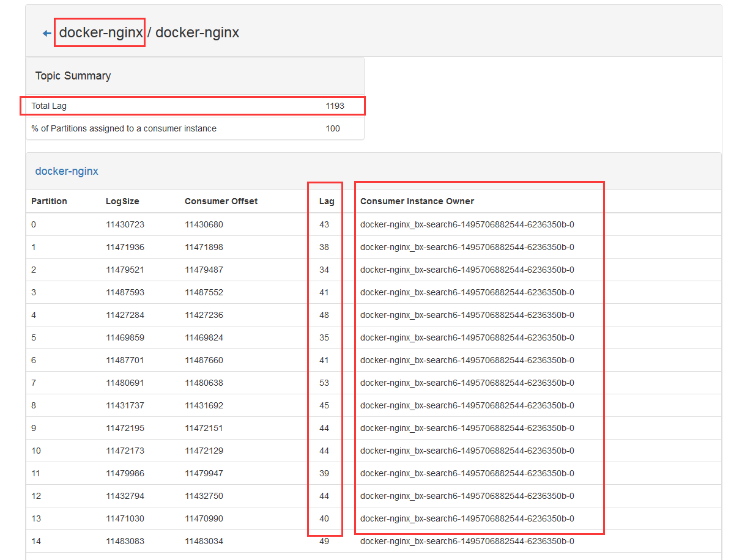The image size is (731, 560).
Task: Click the Total Lag value 1193
Action: (x=335, y=106)
